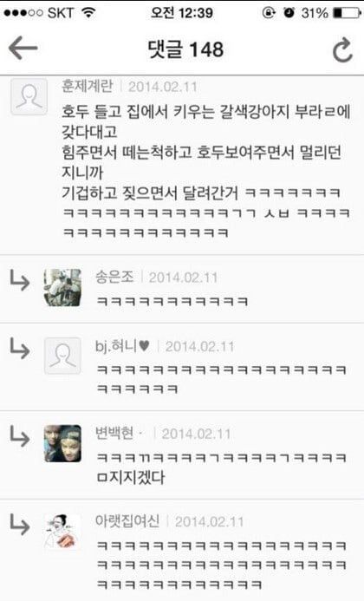
Task: Tap the Wi-Fi icon in status bar
Action: click(x=89, y=13)
